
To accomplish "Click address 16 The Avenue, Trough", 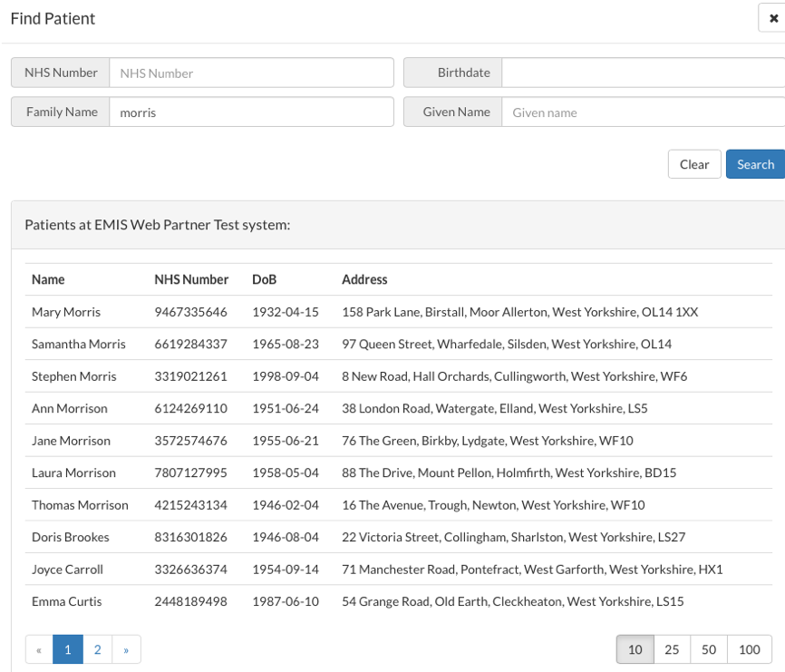I will (493, 505).
